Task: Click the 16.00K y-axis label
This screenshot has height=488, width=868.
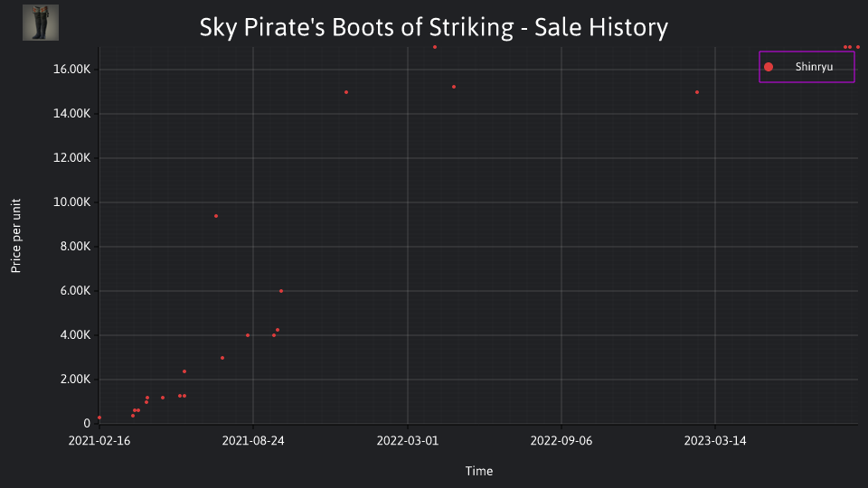Action: click(x=72, y=70)
